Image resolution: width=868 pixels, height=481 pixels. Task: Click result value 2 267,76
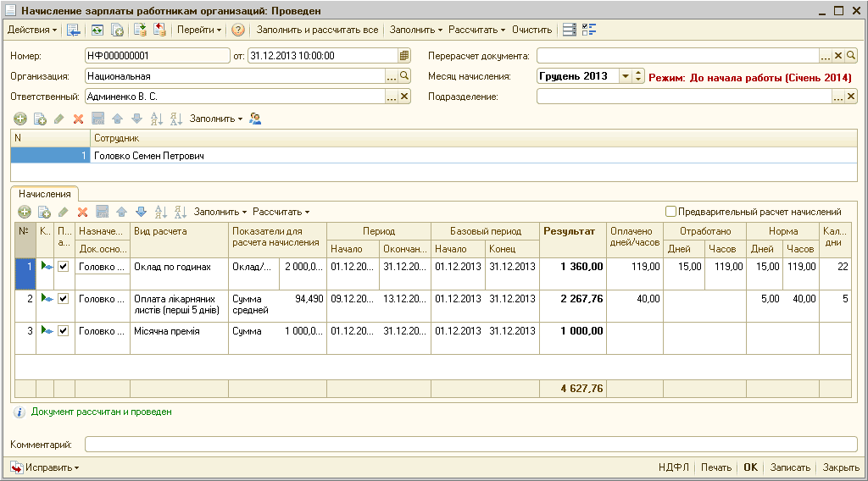[x=581, y=299]
